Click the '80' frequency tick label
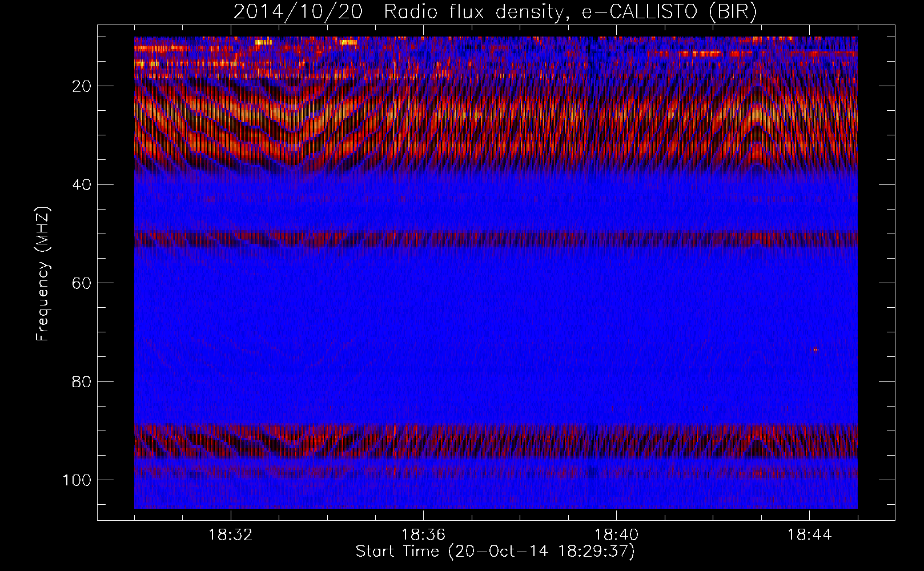Screen dimensions: 924x571 82,381
